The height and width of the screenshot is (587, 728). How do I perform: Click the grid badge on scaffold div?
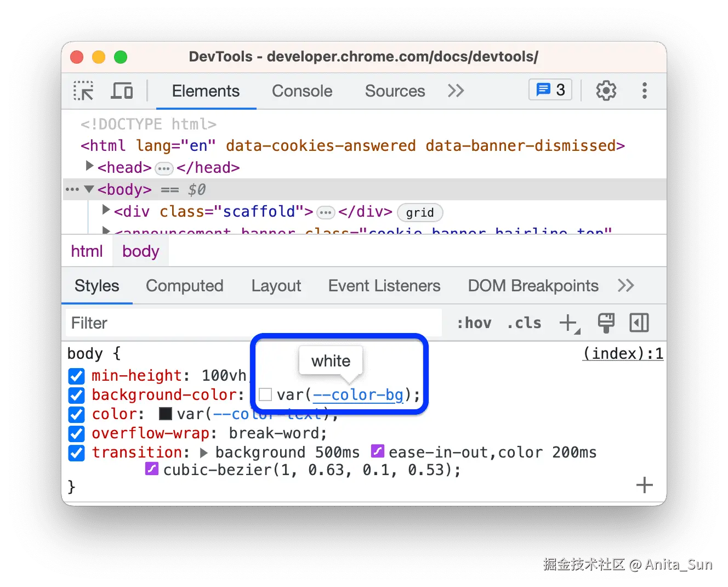[420, 212]
